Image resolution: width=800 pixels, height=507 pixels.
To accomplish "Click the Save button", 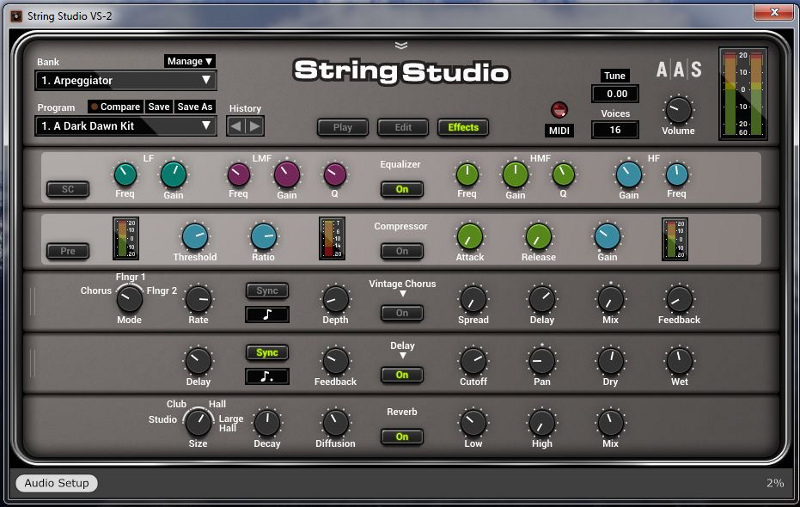I will point(159,107).
